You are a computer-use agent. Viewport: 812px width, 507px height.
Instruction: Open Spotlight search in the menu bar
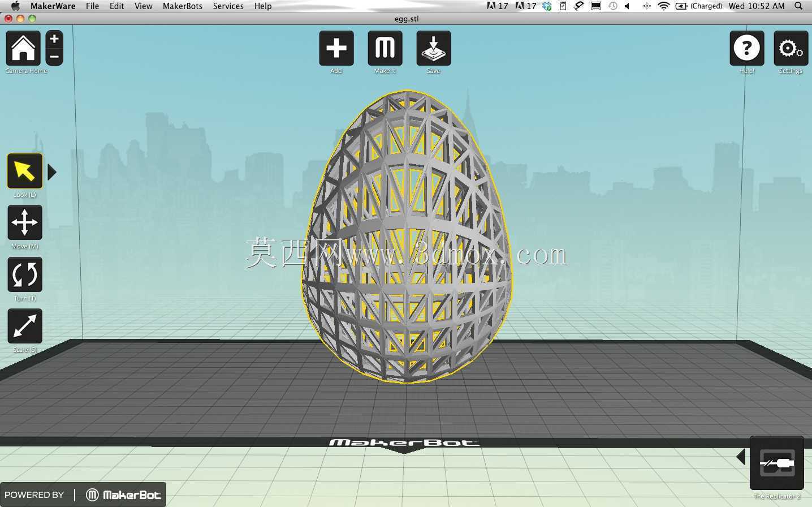pyautogui.click(x=798, y=6)
